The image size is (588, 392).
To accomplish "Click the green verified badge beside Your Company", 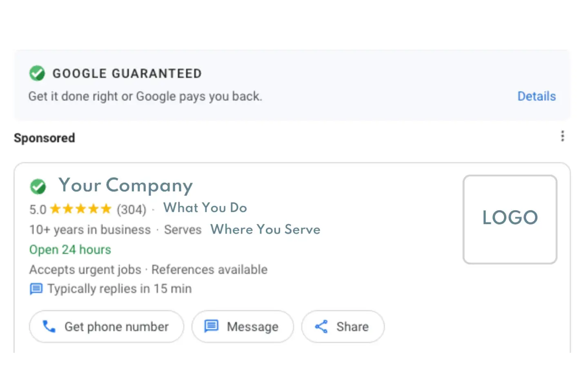I will 38,187.
